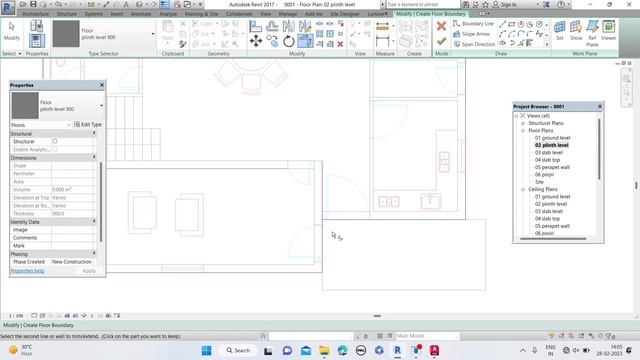The height and width of the screenshot is (360, 640).
Task: Click the Help question mark icon
Action: click(x=561, y=4)
